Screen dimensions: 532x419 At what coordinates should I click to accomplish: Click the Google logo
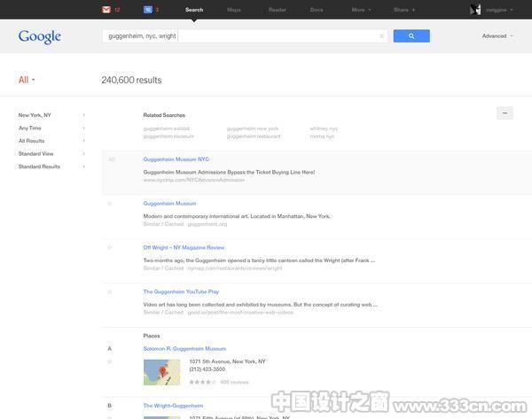tap(40, 36)
